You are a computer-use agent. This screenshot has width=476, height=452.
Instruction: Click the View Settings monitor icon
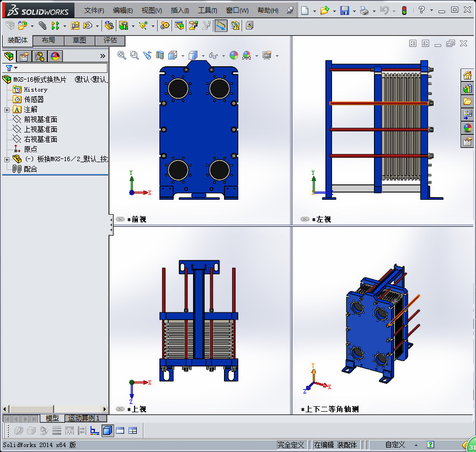coord(267,55)
